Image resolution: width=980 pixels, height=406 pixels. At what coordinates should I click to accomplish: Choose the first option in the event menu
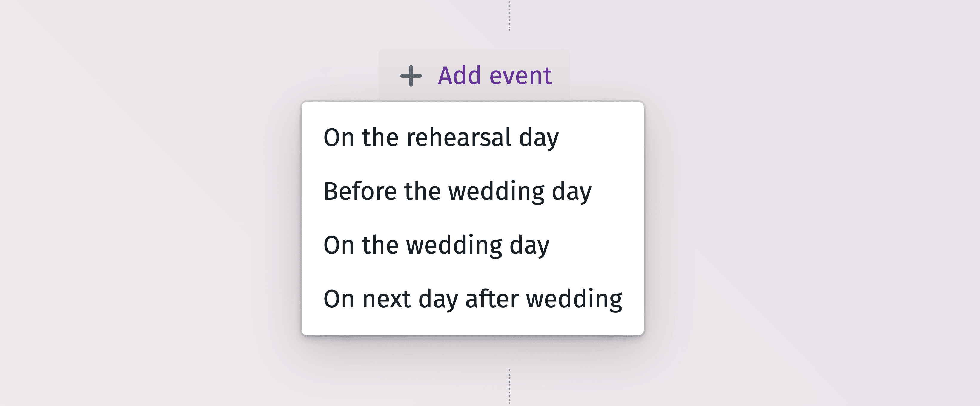coord(441,137)
